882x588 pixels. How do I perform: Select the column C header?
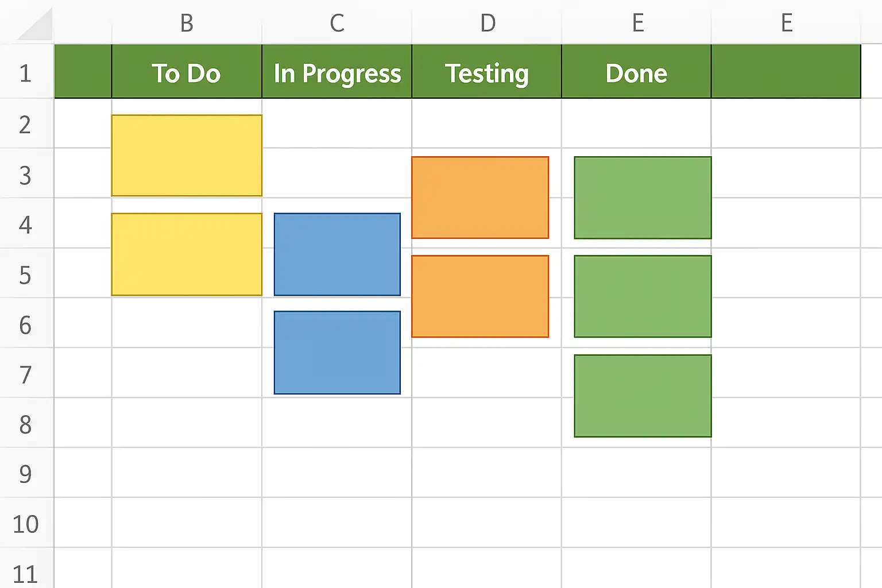click(x=337, y=23)
